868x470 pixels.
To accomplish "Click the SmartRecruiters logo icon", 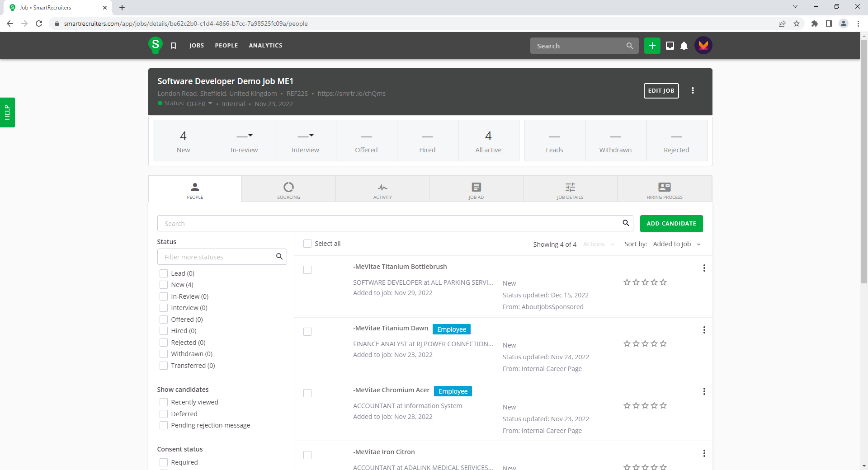I will [155, 45].
